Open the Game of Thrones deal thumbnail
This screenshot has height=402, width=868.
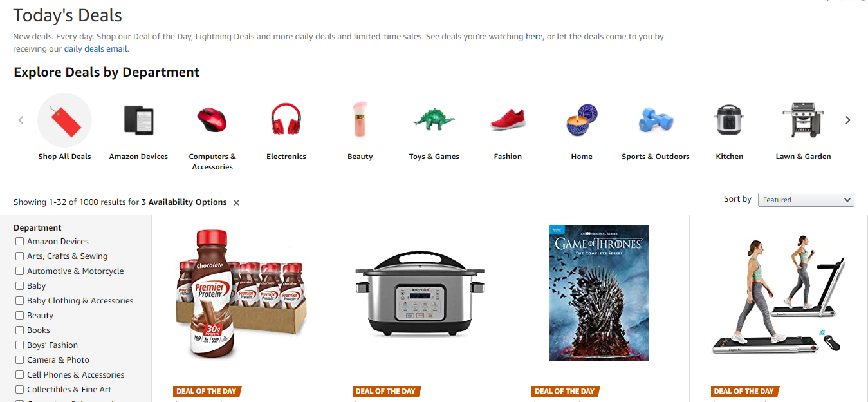pyautogui.click(x=599, y=293)
